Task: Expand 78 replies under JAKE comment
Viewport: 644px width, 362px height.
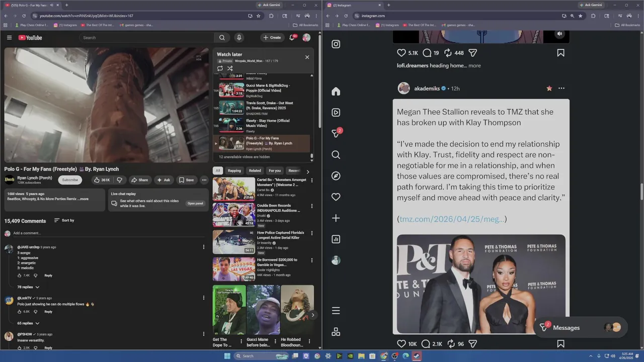Action: tap(28, 287)
